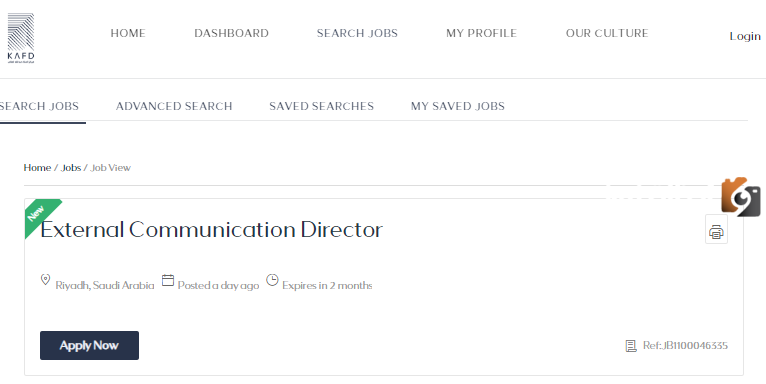This screenshot has width=766, height=384.
Task: Go to DASHBOARD in top navigation
Action: [x=232, y=33]
